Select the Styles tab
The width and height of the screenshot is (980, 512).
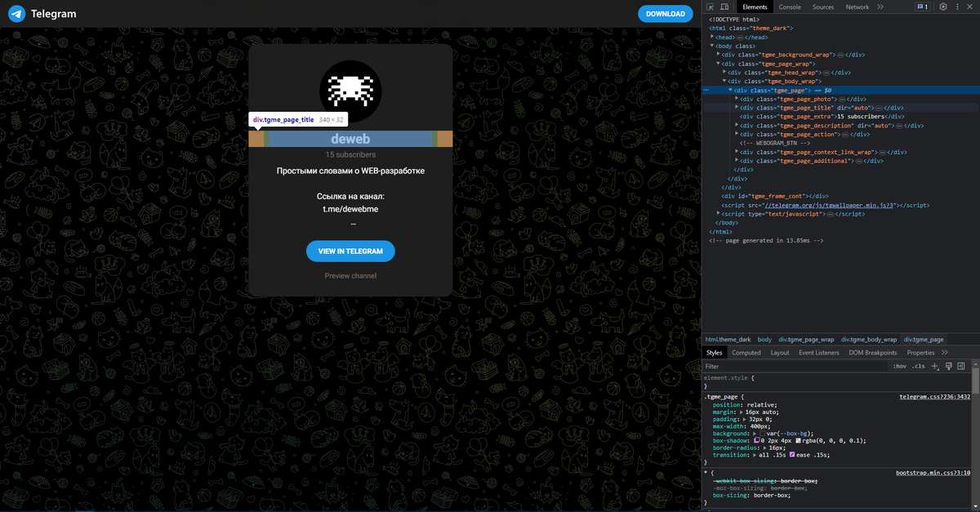(x=715, y=353)
